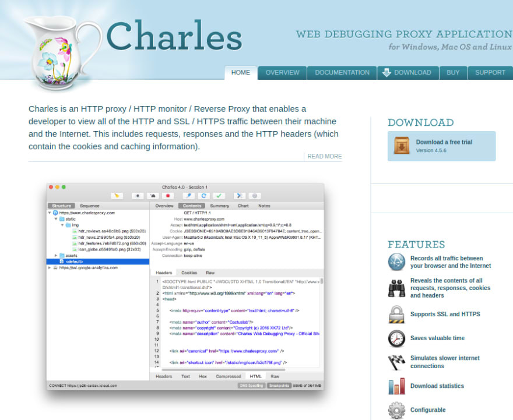
Task: Select icon_globe.c66491a0.png tree row
Action: (x=98, y=249)
